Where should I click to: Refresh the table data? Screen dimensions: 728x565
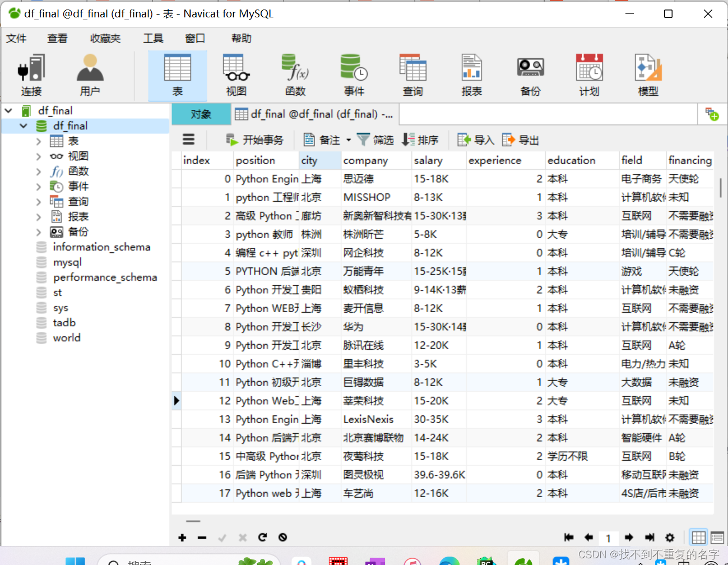(262, 537)
